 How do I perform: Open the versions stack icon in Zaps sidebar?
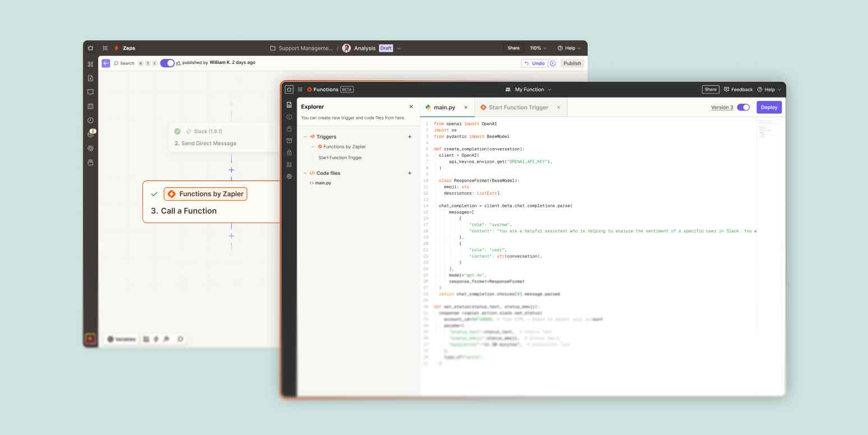pos(90,163)
